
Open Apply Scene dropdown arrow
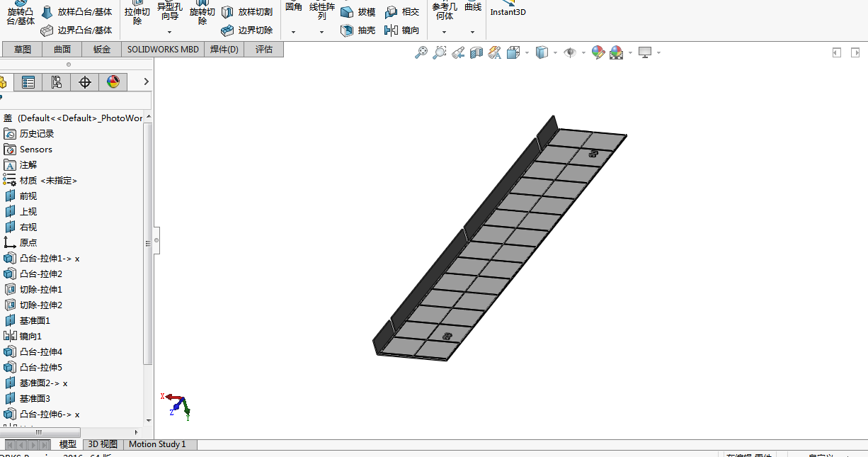coord(630,52)
